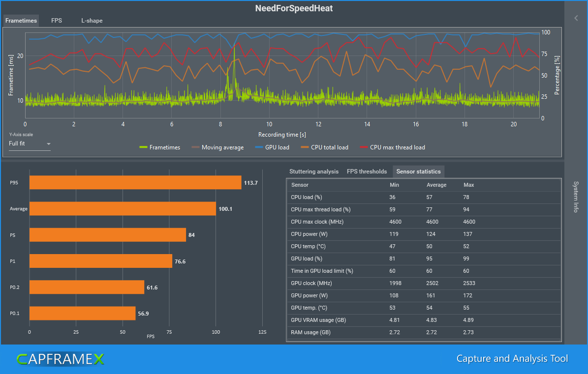The height and width of the screenshot is (374, 588).
Task: Open the Y-Axis scale Full fit dropdown
Action: tap(30, 144)
